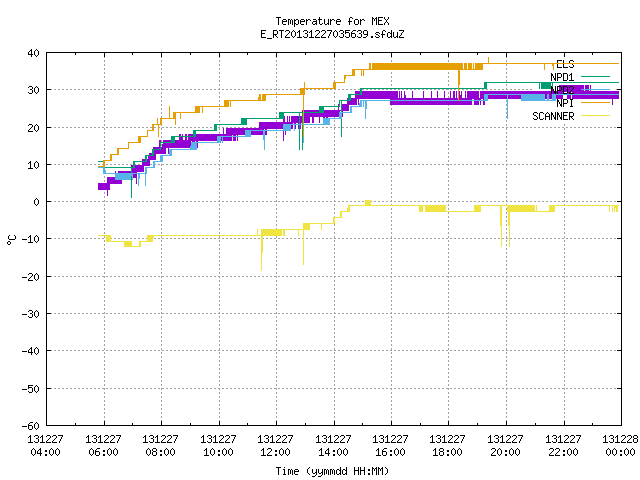Click the NPD2 legend label
This screenshot has width=640, height=480.
562,90
